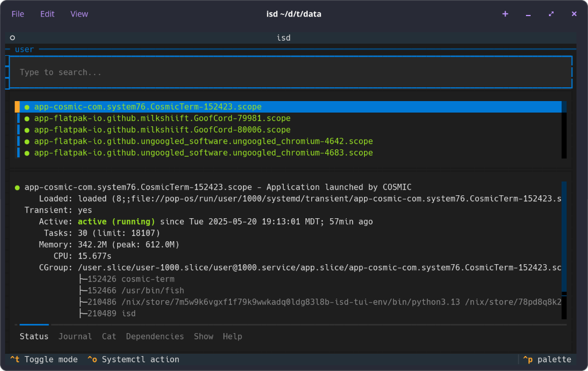Open the File menu
This screenshot has width=588, height=371.
click(x=18, y=14)
